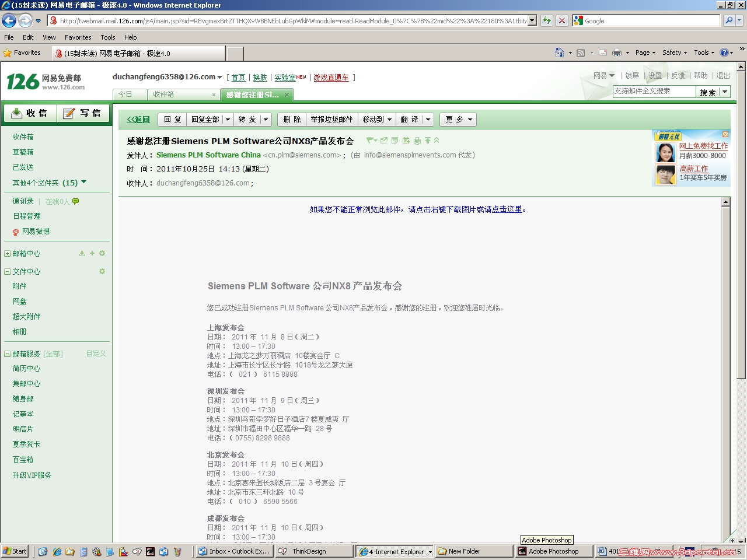Click the add-to-calendar icon beside the subject
Screen dimensions: 747x560
406,141
